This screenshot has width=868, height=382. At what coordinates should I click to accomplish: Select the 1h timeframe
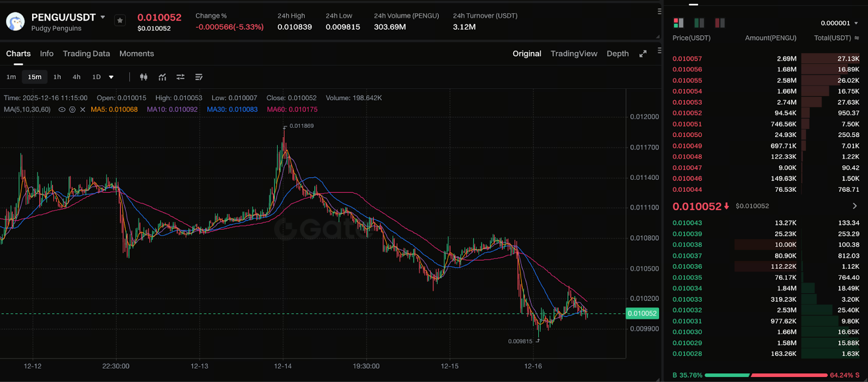pos(57,77)
